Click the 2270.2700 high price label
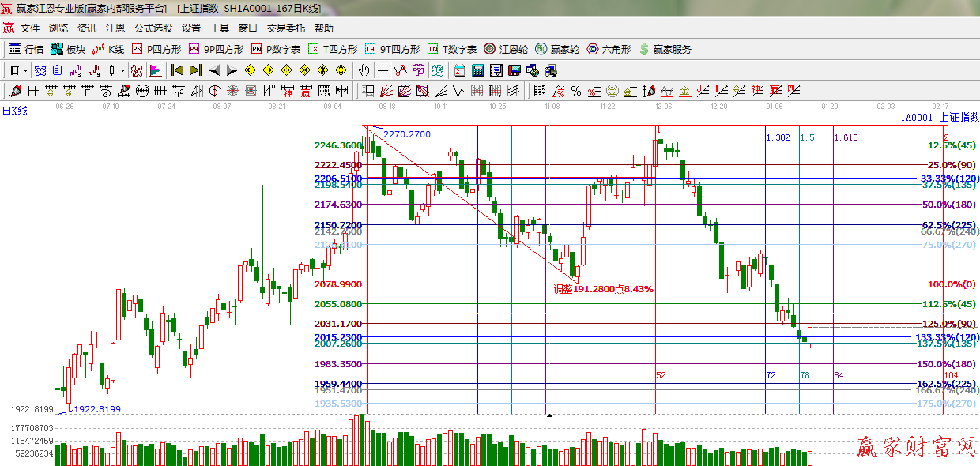980x466 pixels. tap(407, 134)
